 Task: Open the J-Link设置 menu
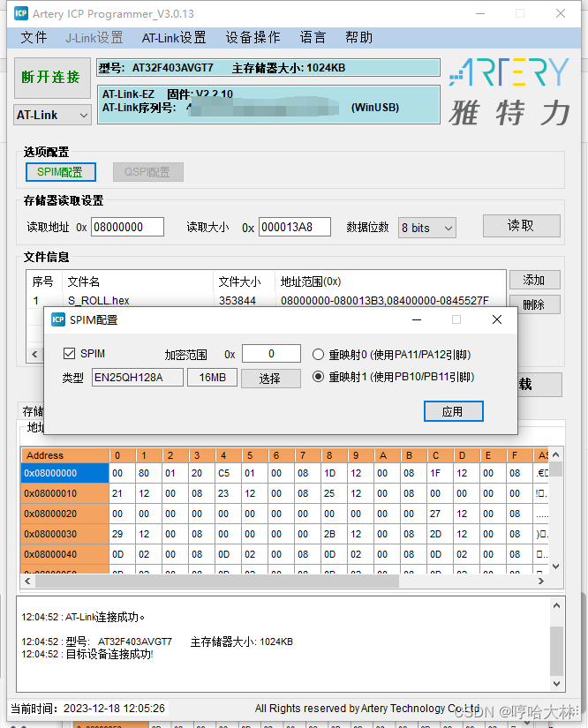[x=94, y=38]
